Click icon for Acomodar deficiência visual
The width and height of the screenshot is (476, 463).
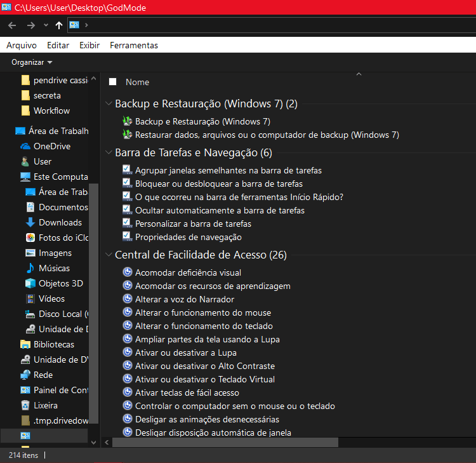128,272
